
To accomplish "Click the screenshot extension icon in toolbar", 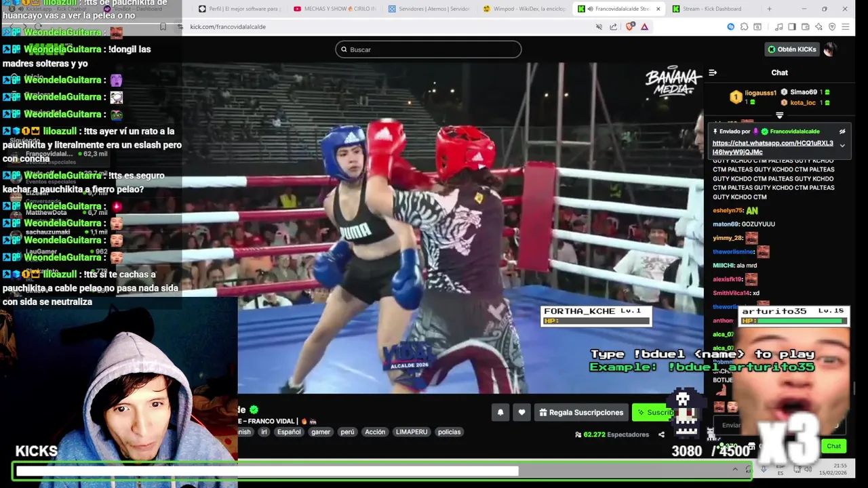I will [x=757, y=26].
